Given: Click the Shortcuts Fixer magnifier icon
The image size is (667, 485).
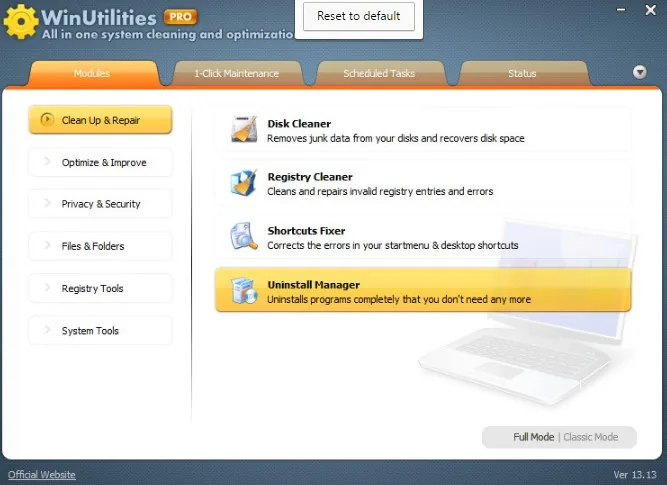Looking at the screenshot, I should [x=244, y=236].
